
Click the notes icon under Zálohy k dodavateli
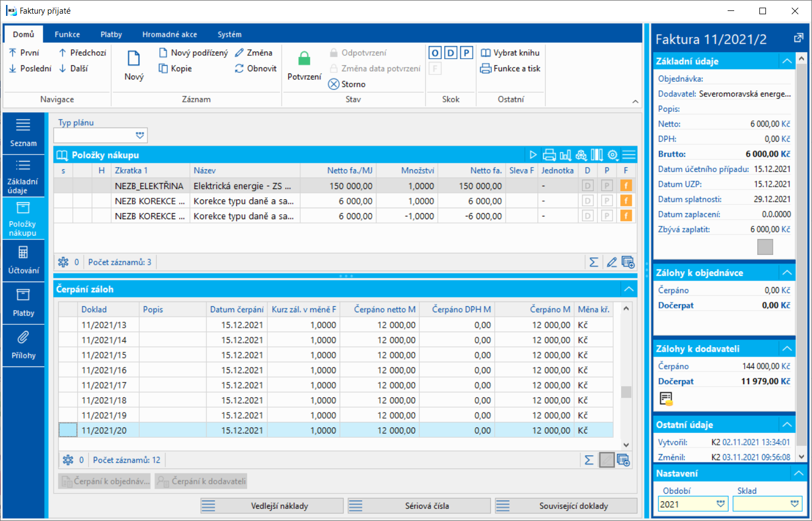point(666,399)
